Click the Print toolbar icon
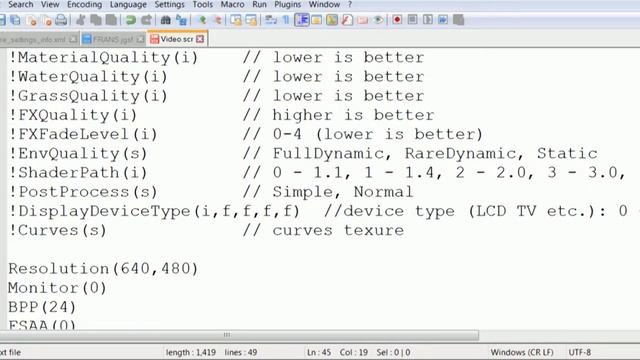 click(x=61, y=20)
